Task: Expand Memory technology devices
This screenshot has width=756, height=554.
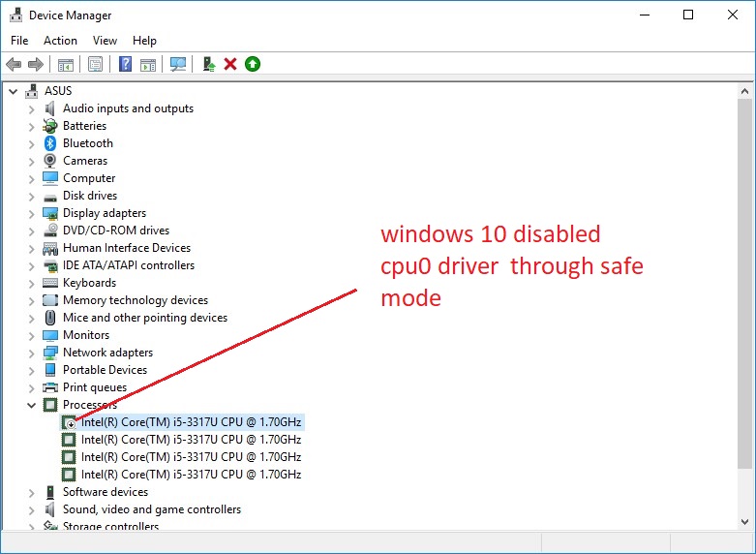Action: pos(31,301)
